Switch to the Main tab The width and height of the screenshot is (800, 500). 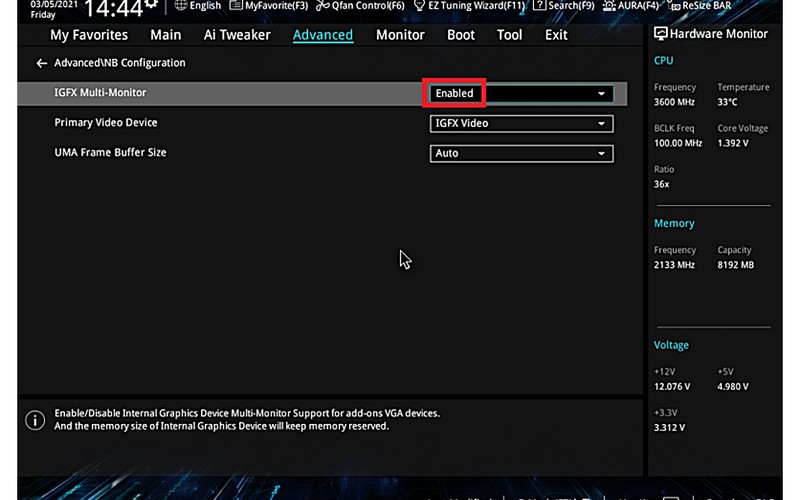165,35
